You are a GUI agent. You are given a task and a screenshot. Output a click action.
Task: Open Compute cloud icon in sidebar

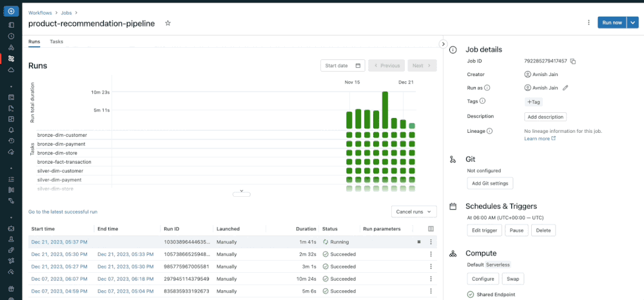pyautogui.click(x=11, y=70)
